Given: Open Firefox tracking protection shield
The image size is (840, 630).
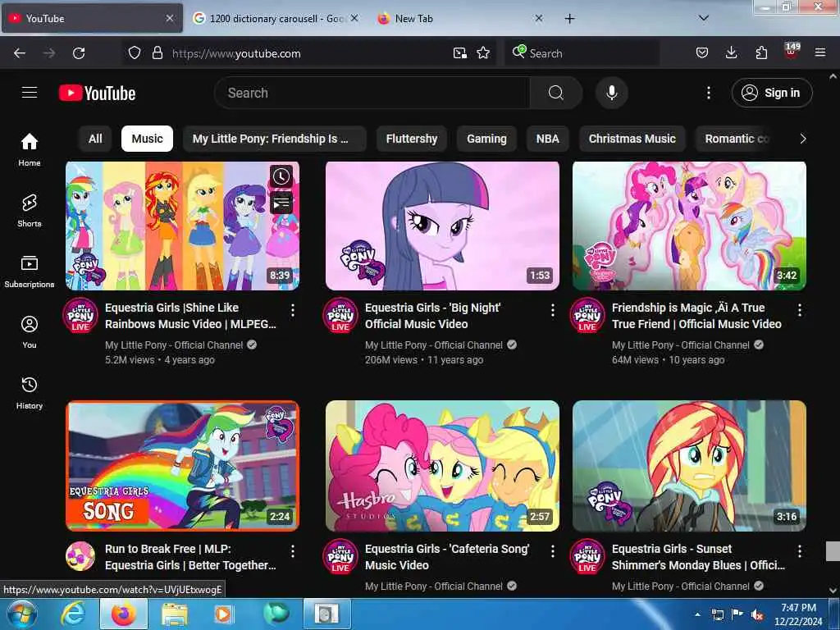Looking at the screenshot, I should point(135,53).
